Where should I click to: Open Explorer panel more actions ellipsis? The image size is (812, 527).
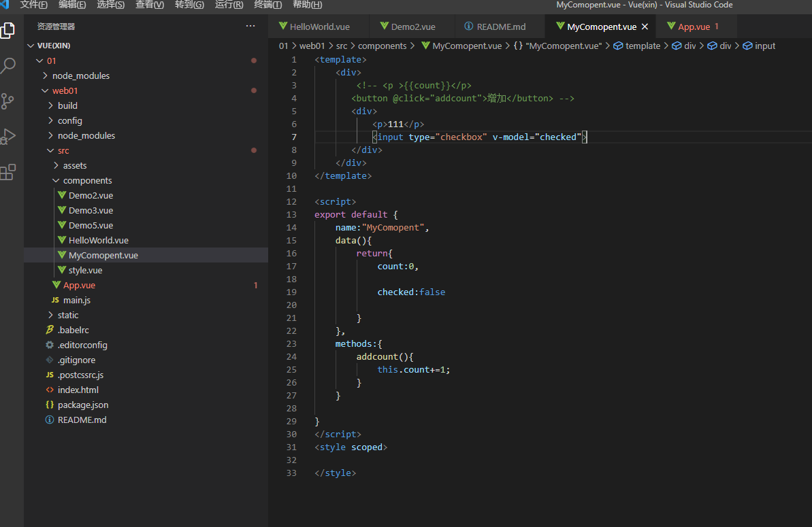250,26
